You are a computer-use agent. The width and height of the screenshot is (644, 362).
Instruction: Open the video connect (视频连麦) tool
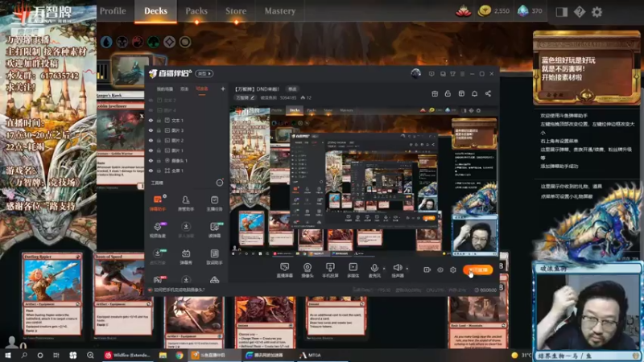(157, 230)
